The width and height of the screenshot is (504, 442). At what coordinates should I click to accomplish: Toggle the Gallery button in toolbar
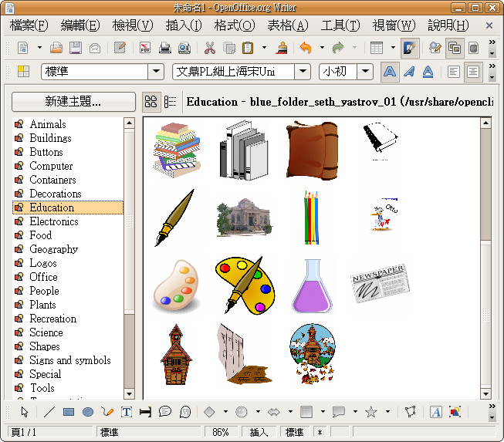[455, 48]
